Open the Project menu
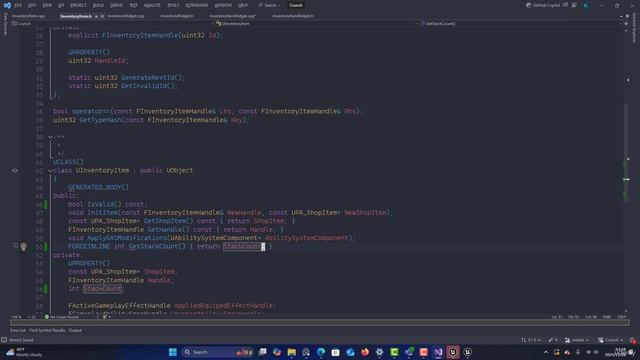Viewport: 640px width, 360px height. pyautogui.click(x=78, y=5)
